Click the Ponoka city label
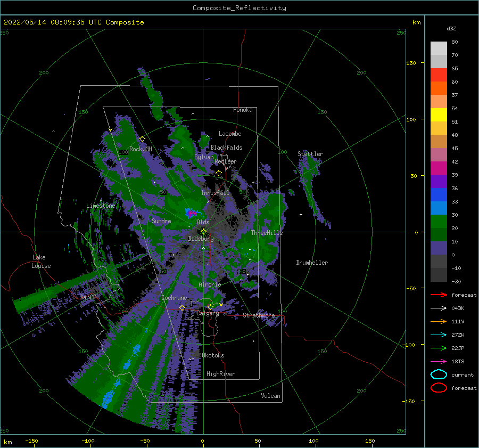This screenshot has width=479, height=448. point(243,110)
